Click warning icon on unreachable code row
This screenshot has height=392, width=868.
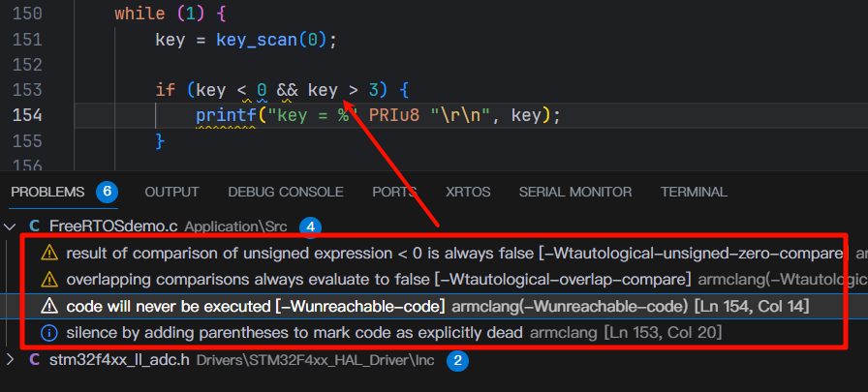49,306
